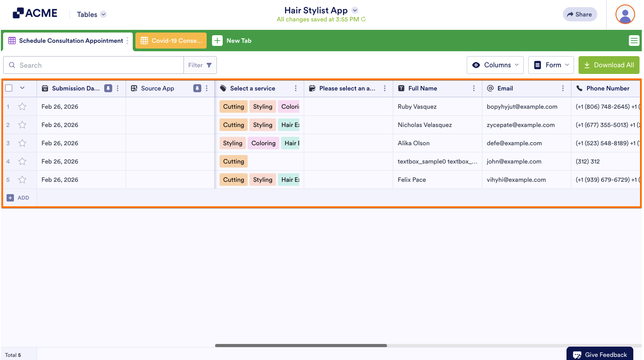Click the Download All button

(609, 65)
